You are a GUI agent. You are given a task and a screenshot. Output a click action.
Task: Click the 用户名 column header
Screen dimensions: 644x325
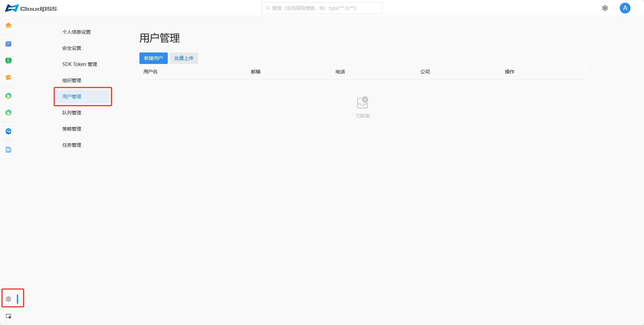pyautogui.click(x=151, y=72)
